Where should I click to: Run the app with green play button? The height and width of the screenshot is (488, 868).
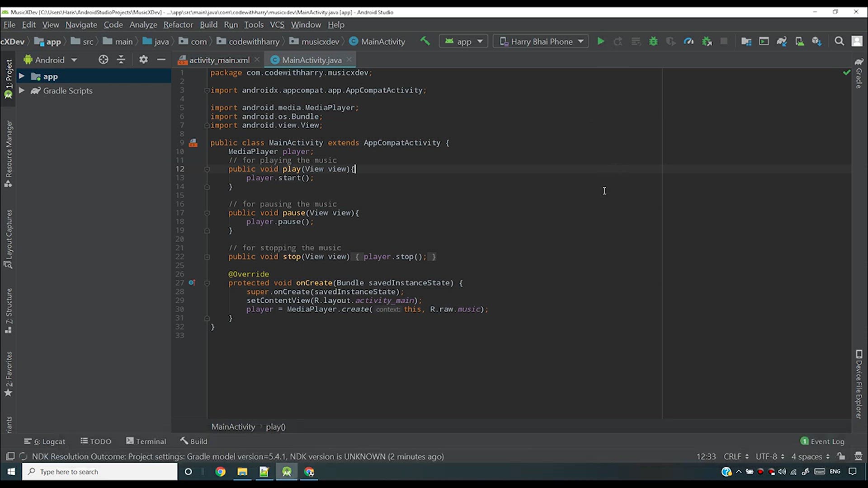601,42
